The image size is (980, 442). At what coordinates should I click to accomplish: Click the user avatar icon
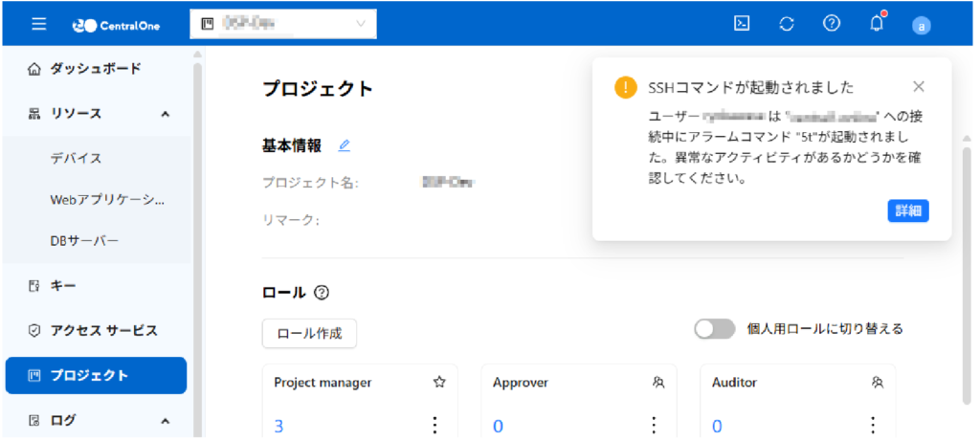point(922,26)
